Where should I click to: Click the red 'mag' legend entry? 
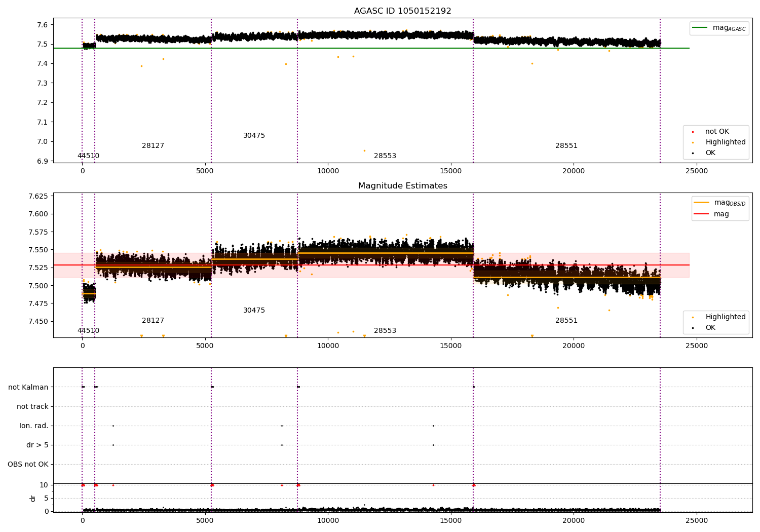[711, 214]
